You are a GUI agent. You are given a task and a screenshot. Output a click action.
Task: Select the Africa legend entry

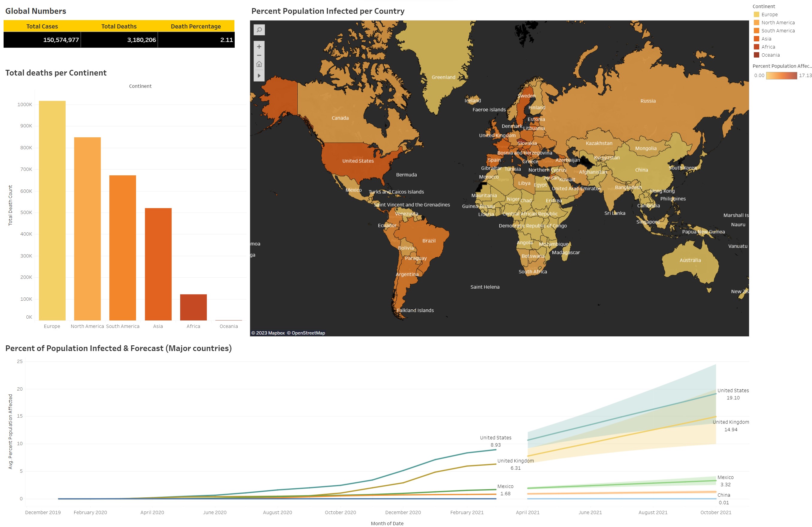point(768,47)
